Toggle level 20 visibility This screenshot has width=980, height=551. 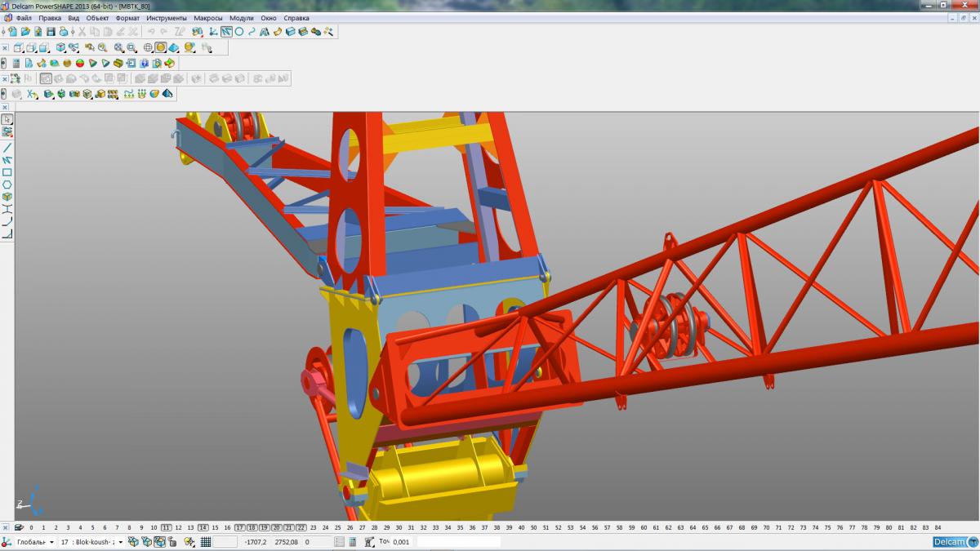tap(277, 527)
